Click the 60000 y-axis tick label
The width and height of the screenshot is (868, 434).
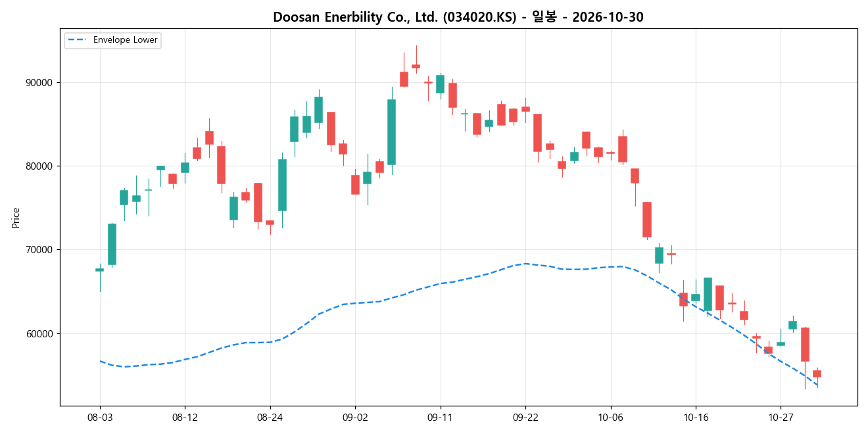pos(39,333)
